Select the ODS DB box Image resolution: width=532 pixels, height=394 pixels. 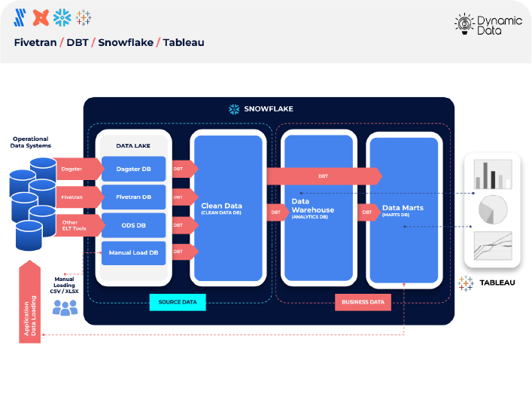point(133,225)
